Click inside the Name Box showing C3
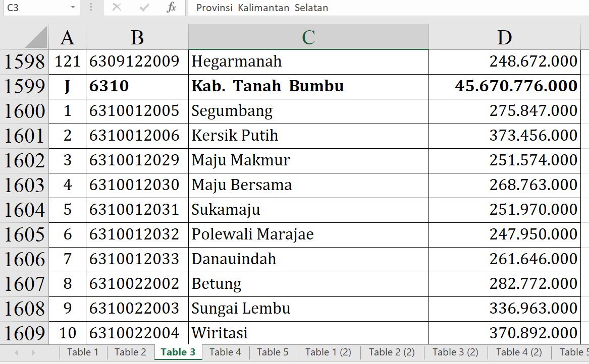This screenshot has height=364, width=589. point(34,8)
